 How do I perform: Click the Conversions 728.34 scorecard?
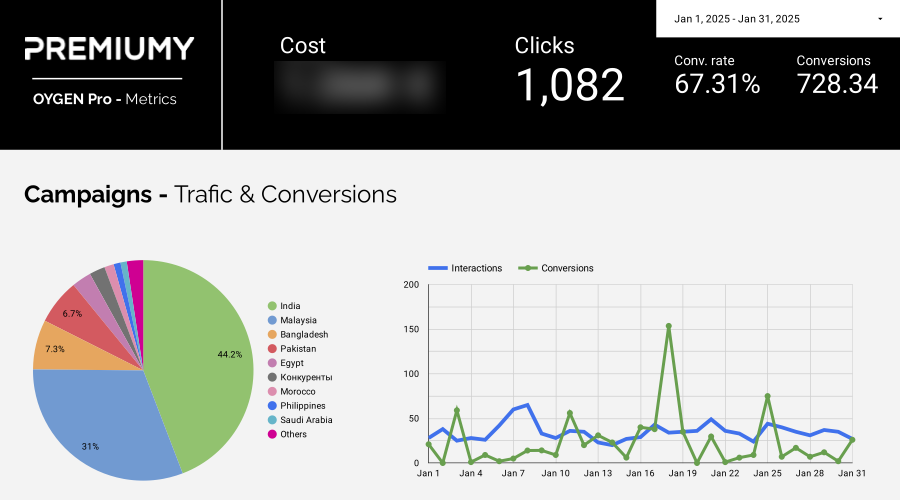coord(837,75)
